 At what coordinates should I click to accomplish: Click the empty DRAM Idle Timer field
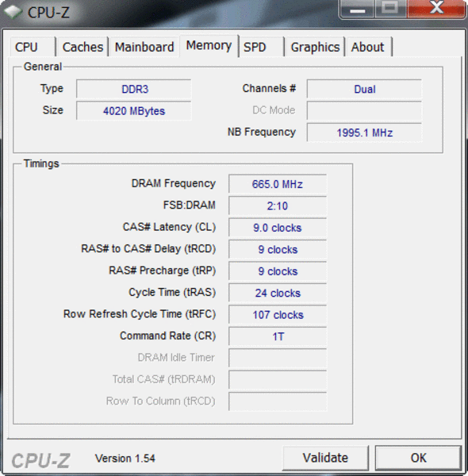coord(278,359)
